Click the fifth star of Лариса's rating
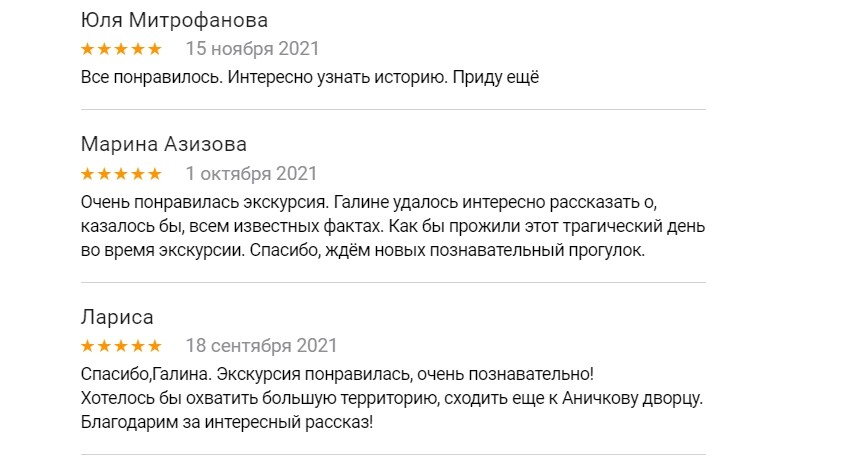 pyautogui.click(x=154, y=346)
